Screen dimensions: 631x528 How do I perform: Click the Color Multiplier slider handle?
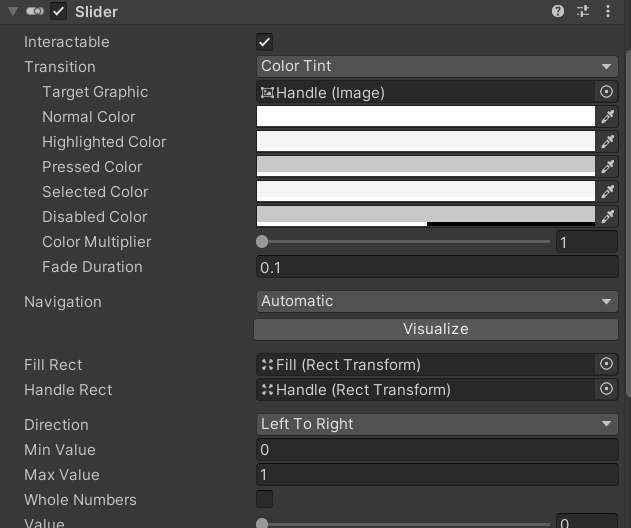pyautogui.click(x=262, y=241)
